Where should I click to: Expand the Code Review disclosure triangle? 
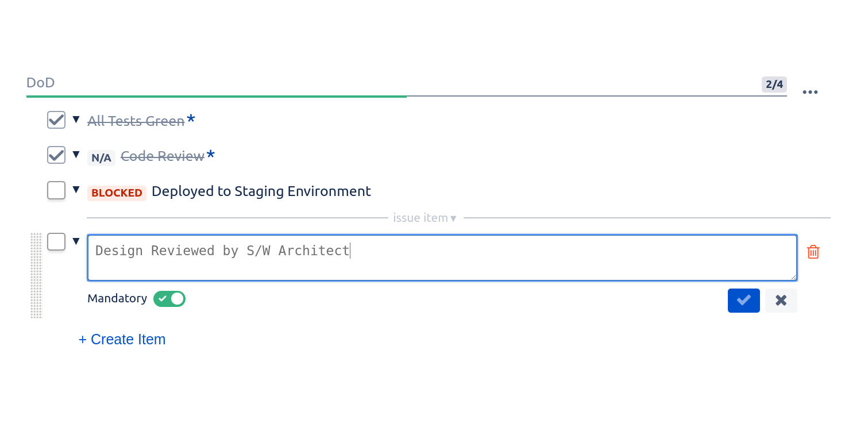click(76, 155)
